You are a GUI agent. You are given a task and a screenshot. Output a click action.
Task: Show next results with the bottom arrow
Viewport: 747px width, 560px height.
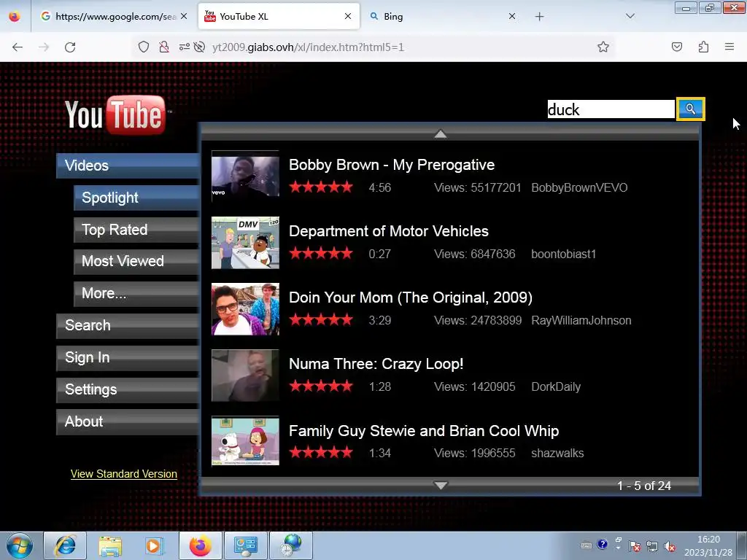coord(441,485)
